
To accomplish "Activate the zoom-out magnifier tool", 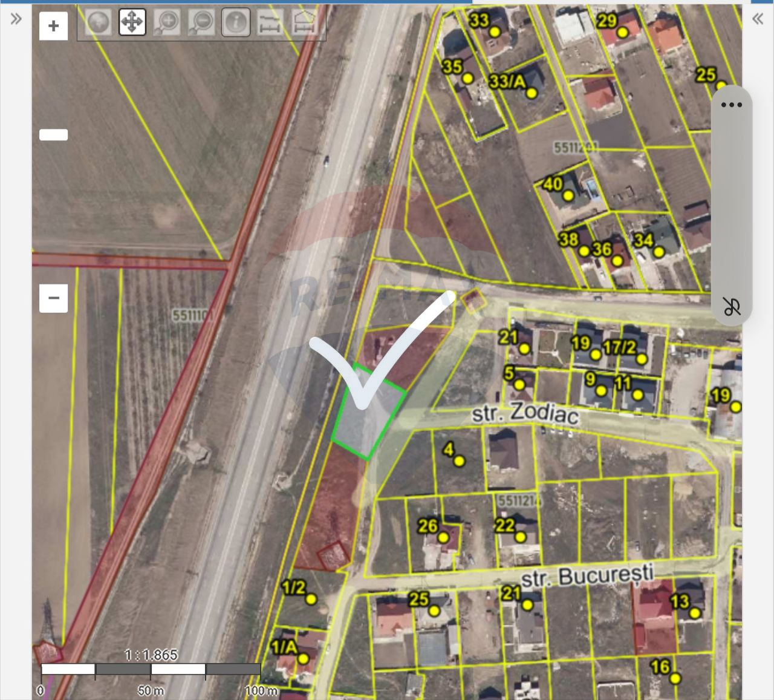I will click(201, 22).
